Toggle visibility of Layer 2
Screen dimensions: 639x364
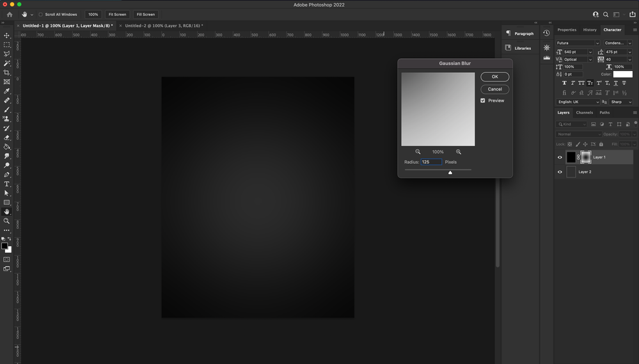tap(560, 172)
